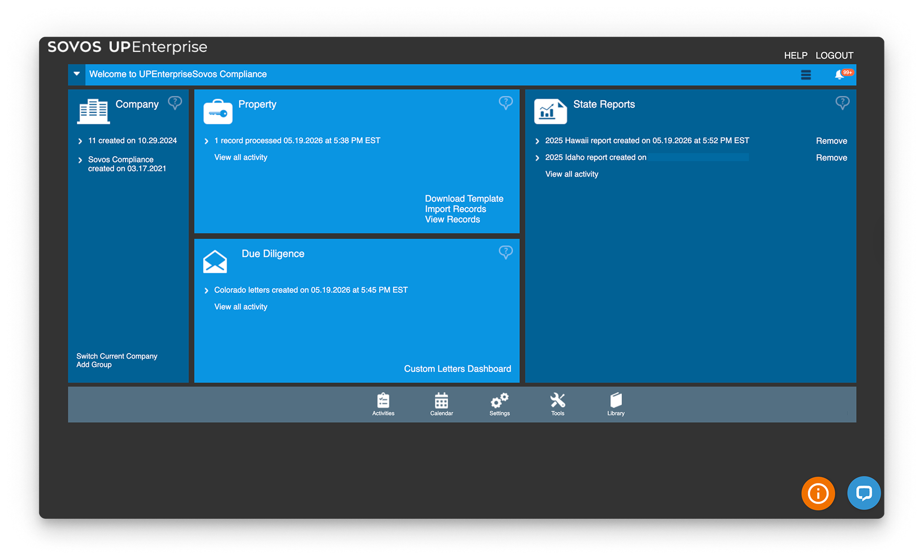The width and height of the screenshot is (924, 560).
Task: Expand the 1 record processed entry chevron
Action: [206, 141]
